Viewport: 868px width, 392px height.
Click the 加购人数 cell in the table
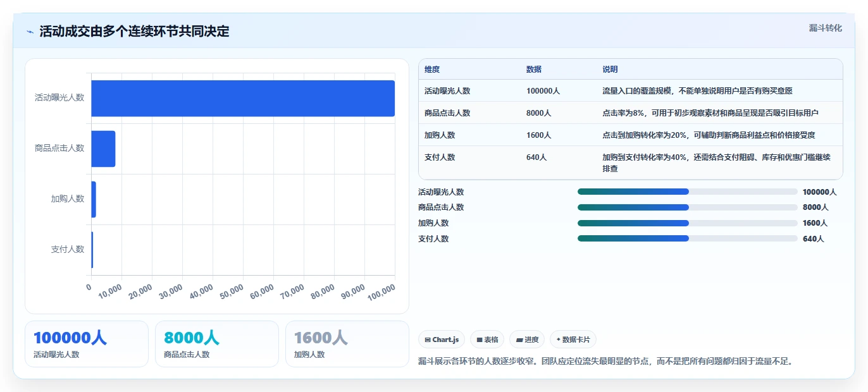tap(440, 135)
